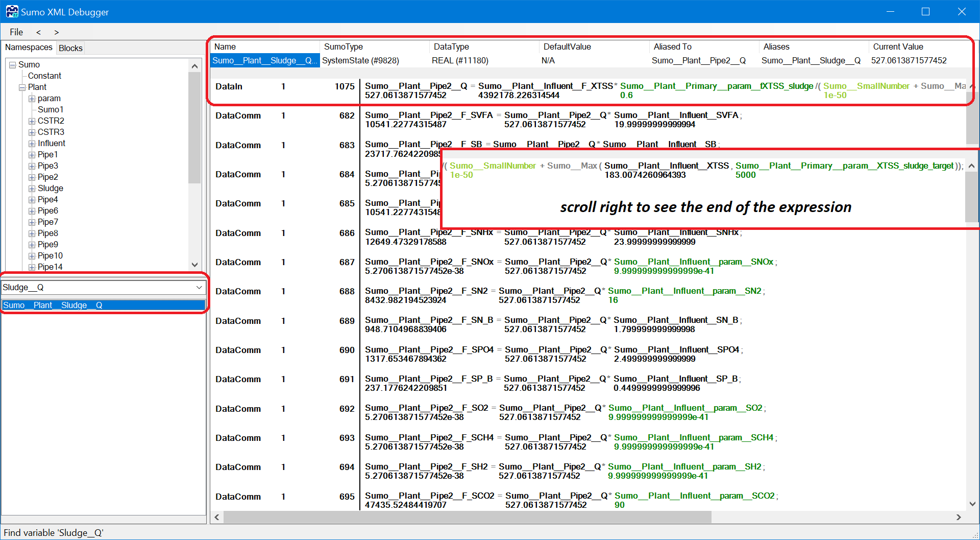Screen dimensions: 980x540
Task: Click the back navigation arrow
Action: coord(38,32)
